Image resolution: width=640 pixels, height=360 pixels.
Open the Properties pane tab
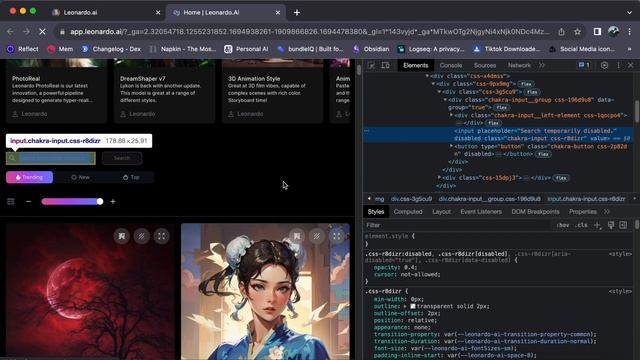[582, 211]
